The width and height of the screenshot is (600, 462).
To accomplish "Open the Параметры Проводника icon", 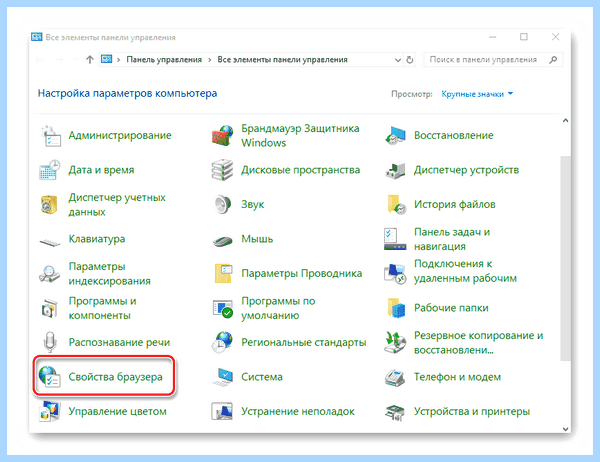I will click(x=223, y=273).
